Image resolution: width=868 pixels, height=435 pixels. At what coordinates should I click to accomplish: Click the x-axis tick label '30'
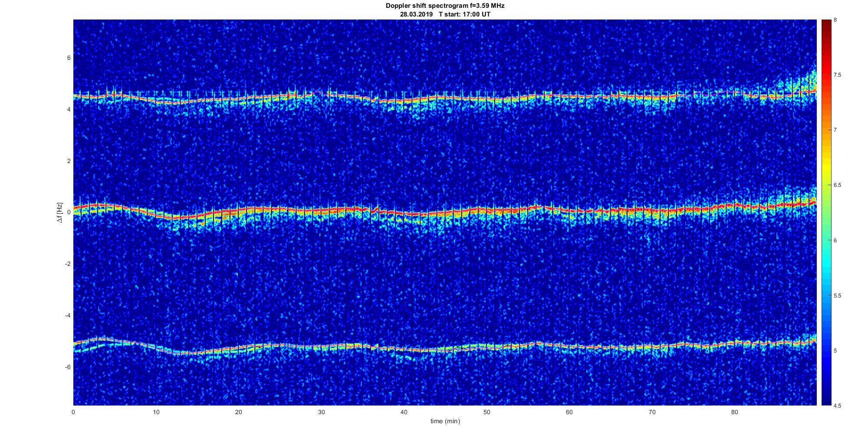(321, 412)
